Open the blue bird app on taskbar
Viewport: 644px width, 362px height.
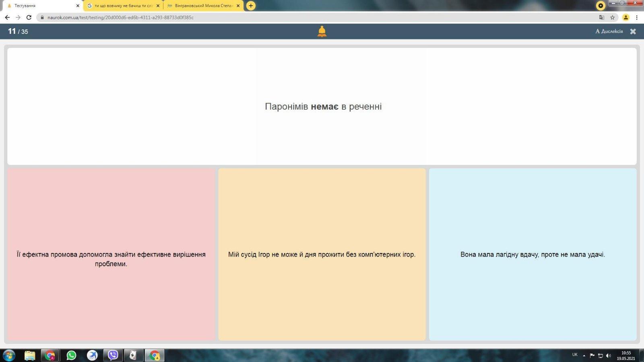(92, 356)
